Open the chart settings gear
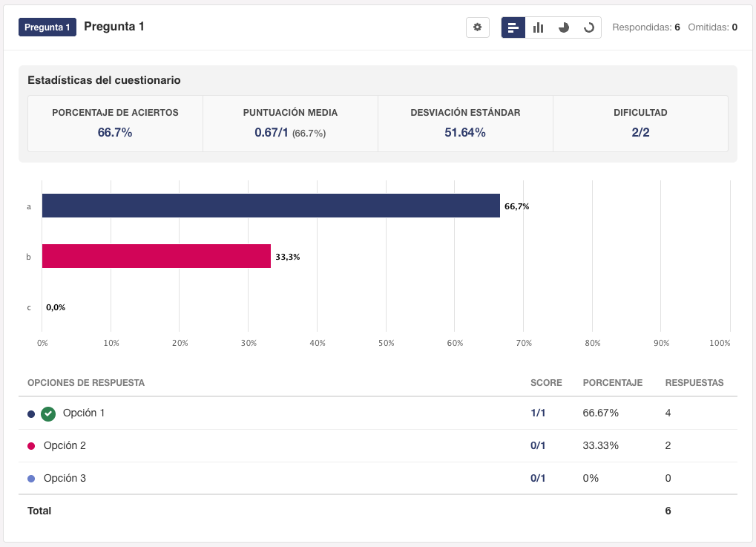Viewport: 756px width, 547px height. 477,27
